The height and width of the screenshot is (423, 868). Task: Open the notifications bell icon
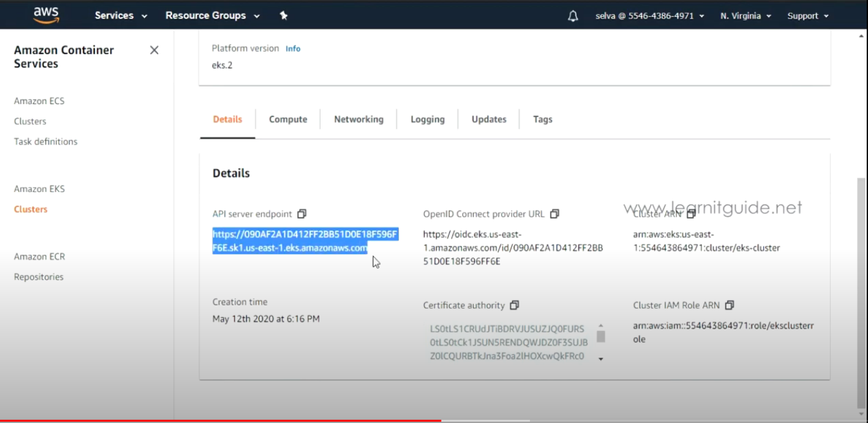[573, 16]
